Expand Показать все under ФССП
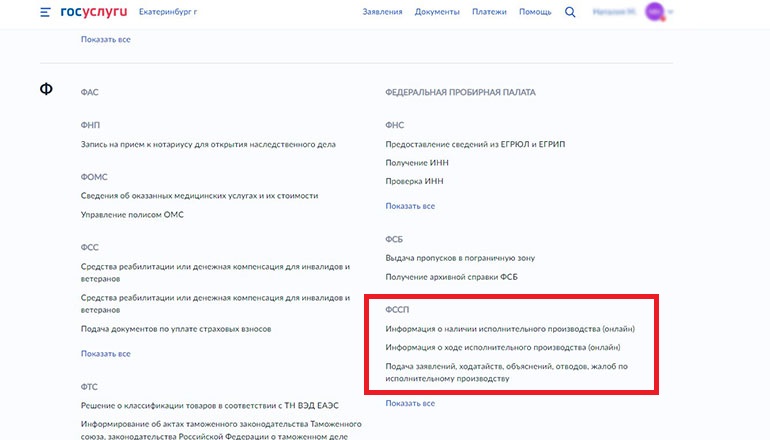 pyautogui.click(x=410, y=403)
